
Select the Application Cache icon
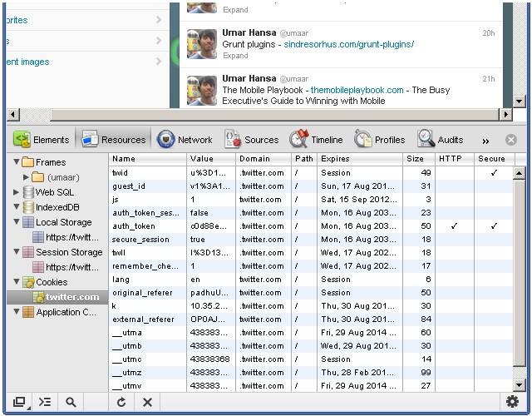coord(28,312)
